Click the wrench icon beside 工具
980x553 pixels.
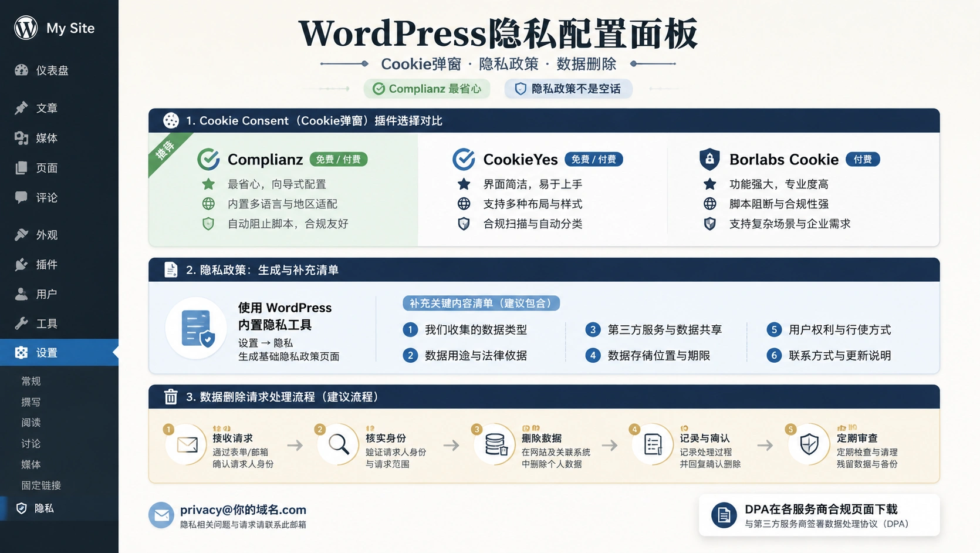(22, 323)
